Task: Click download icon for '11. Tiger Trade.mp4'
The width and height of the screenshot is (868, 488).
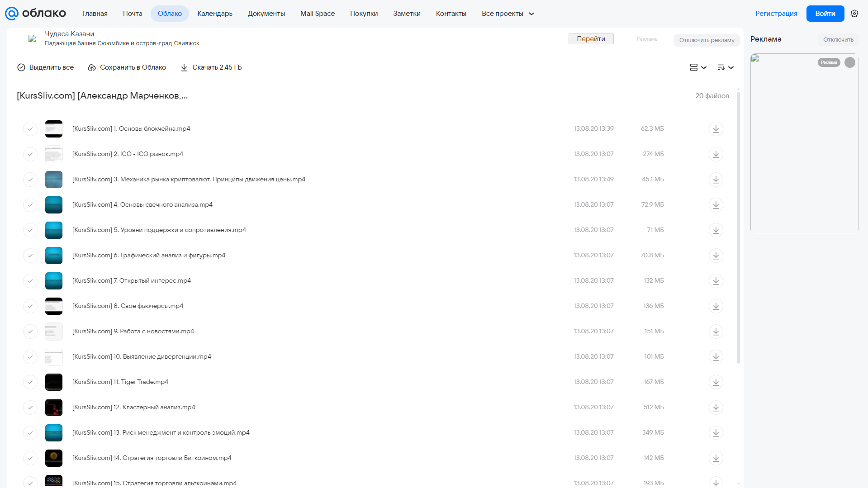Action: point(716,382)
